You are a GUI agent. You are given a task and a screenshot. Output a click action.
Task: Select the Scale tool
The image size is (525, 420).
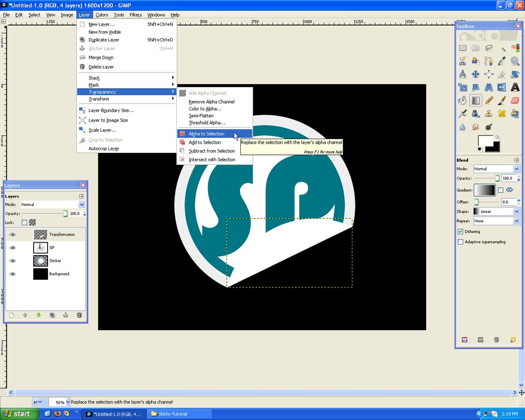click(x=463, y=87)
